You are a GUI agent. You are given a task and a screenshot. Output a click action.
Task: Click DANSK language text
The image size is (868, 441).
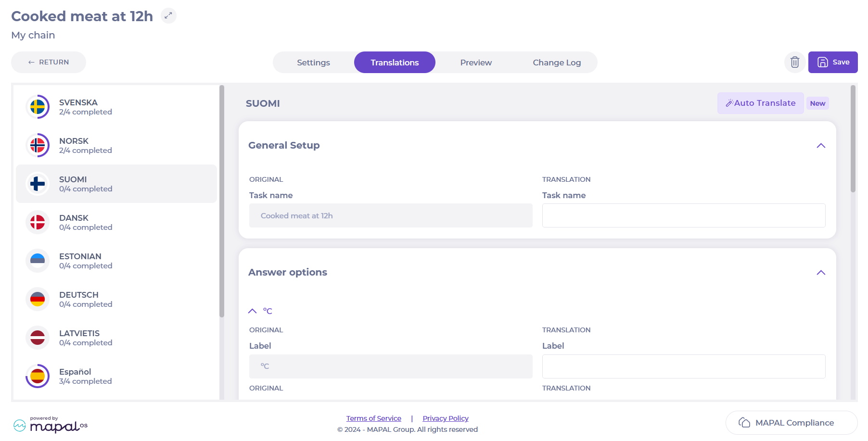click(x=74, y=218)
